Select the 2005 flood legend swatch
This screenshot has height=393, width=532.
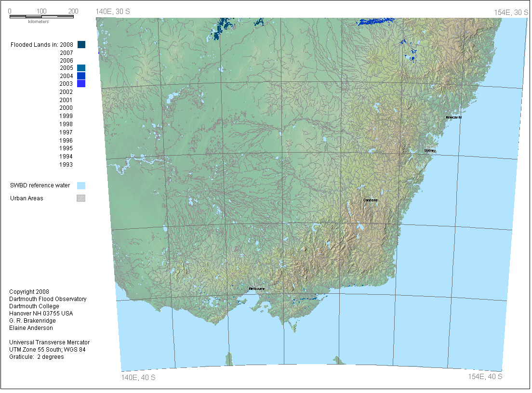click(81, 68)
